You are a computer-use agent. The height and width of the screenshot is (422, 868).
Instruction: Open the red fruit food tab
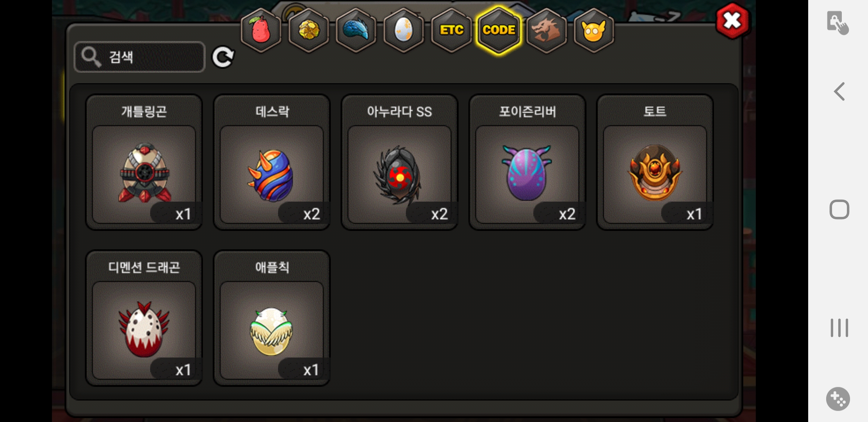pyautogui.click(x=261, y=30)
